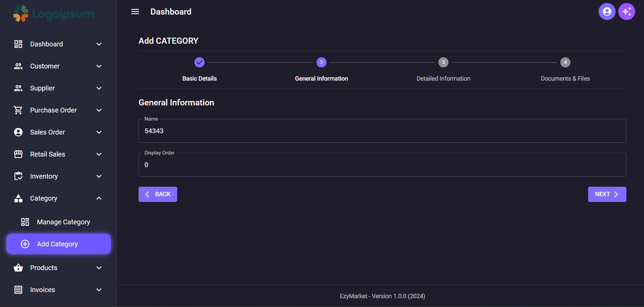Click the Manage Category grid icon

pyautogui.click(x=25, y=222)
